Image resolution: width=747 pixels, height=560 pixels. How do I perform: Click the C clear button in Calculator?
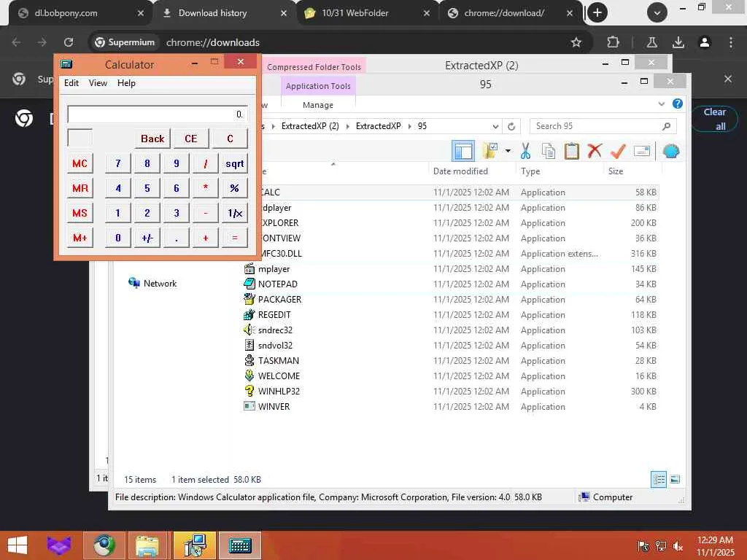pyautogui.click(x=230, y=139)
